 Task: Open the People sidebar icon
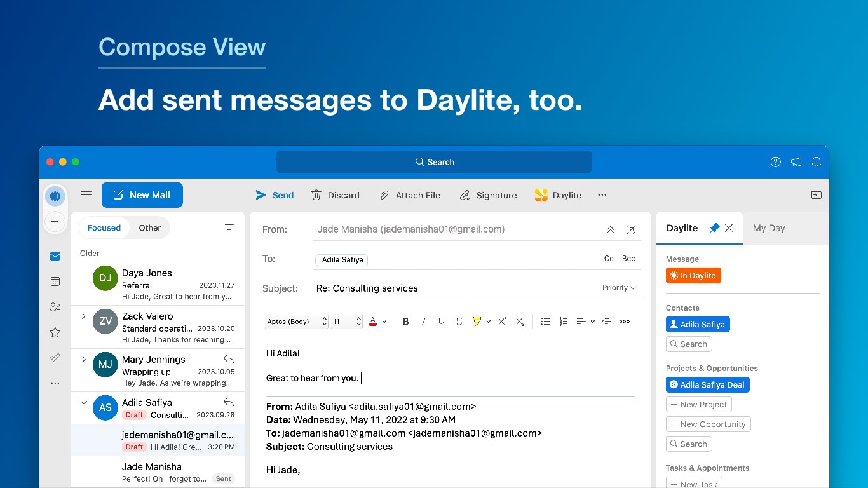tap(55, 307)
